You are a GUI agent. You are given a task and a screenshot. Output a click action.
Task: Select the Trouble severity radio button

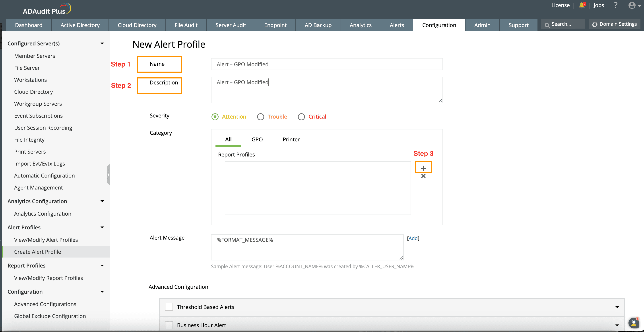click(260, 117)
